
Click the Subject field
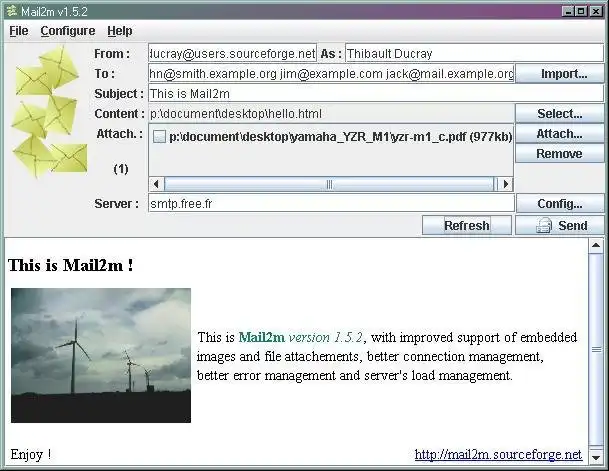376,94
